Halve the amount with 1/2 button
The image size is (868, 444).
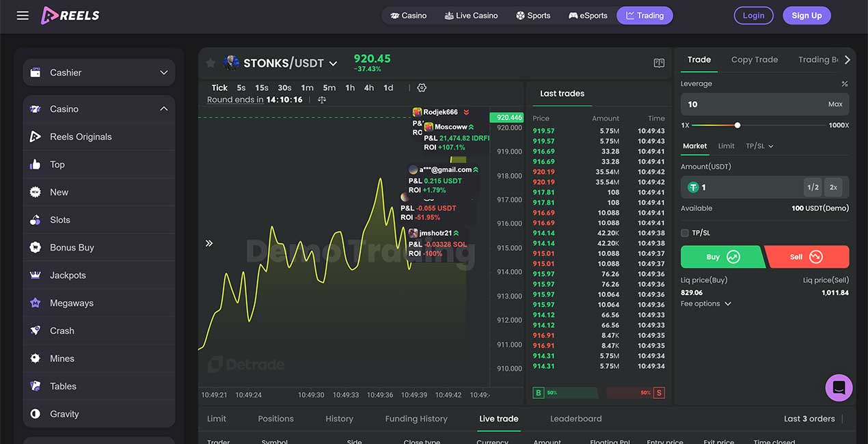click(813, 187)
